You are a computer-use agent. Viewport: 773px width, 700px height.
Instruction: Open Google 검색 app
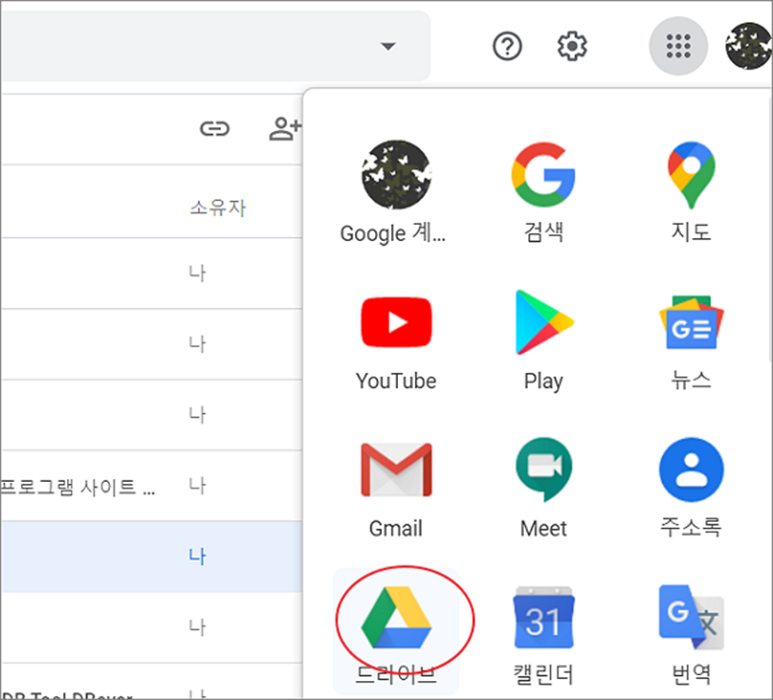[x=543, y=192]
